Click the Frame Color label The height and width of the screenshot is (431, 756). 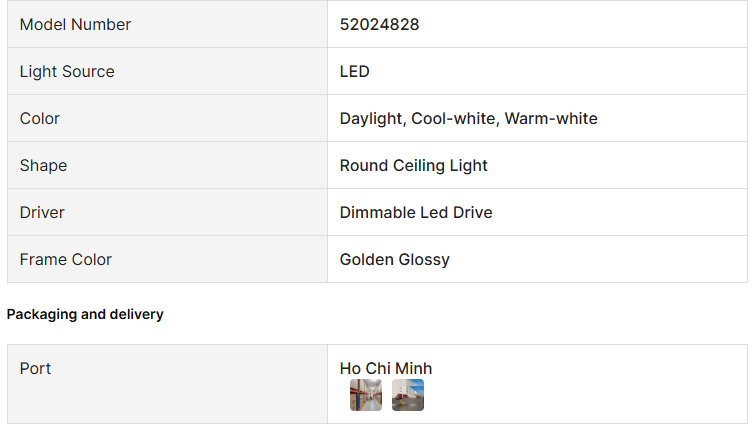pyautogui.click(x=66, y=259)
